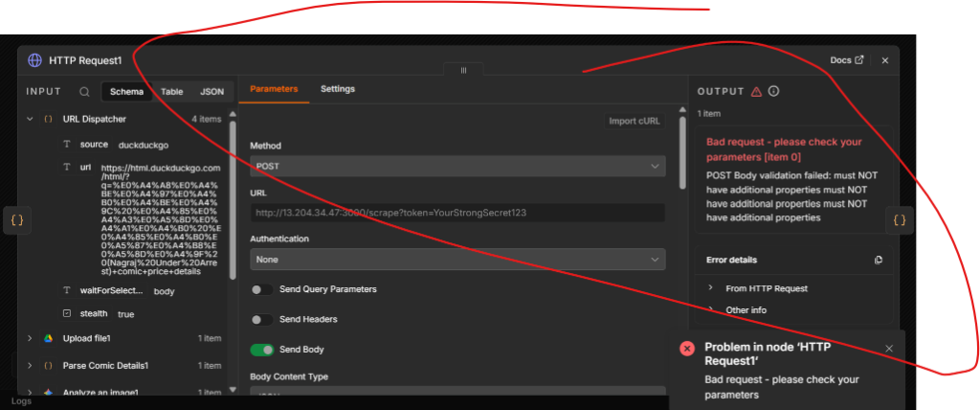This screenshot has width=980, height=410.
Task: Open the Parameters tab
Action: [x=274, y=89]
